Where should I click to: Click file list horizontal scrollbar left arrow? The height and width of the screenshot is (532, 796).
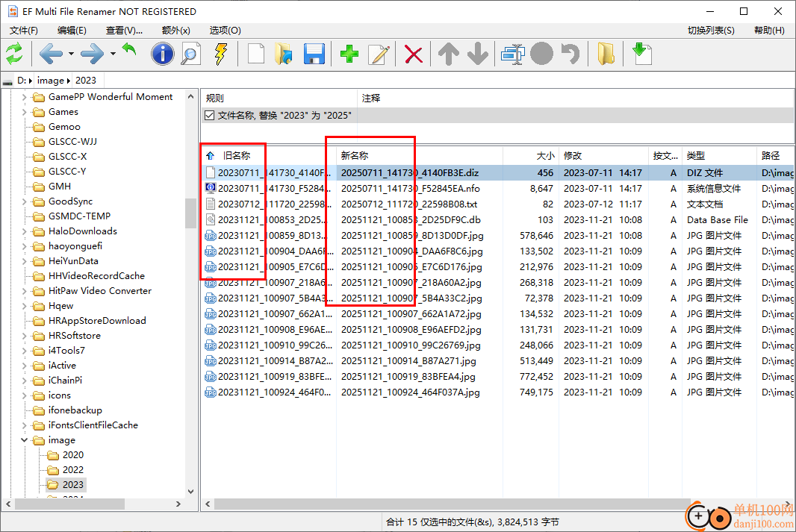tap(208, 504)
